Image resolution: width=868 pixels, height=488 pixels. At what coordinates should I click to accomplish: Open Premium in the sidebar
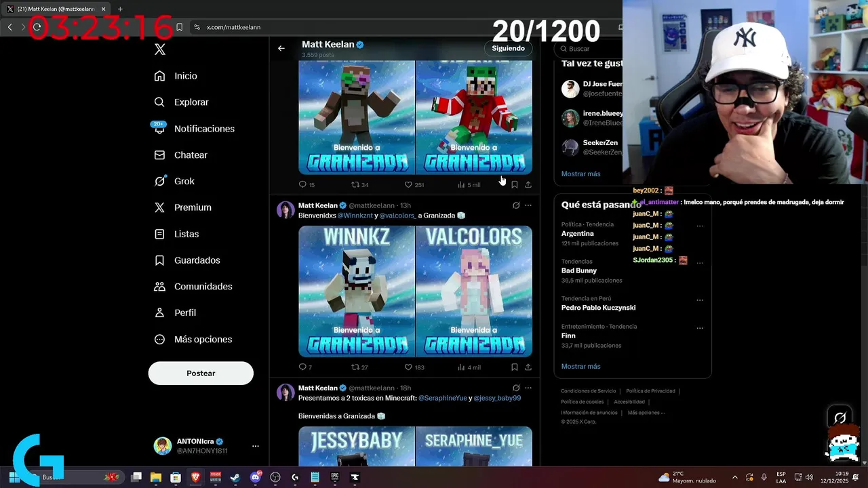click(182, 207)
